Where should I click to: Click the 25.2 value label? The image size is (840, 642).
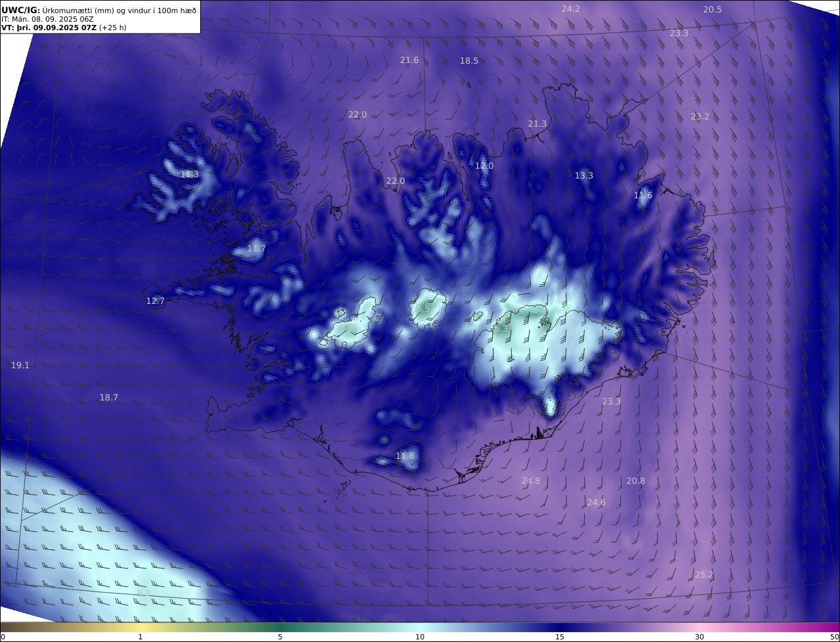coord(703,574)
